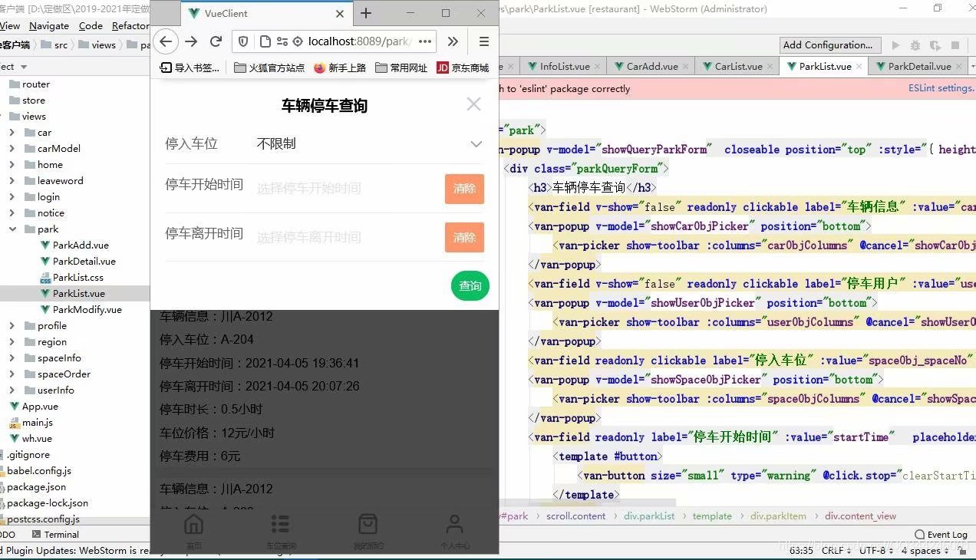Show more toolbar items double chevron
Screen dimensions: 976x560
point(453,41)
